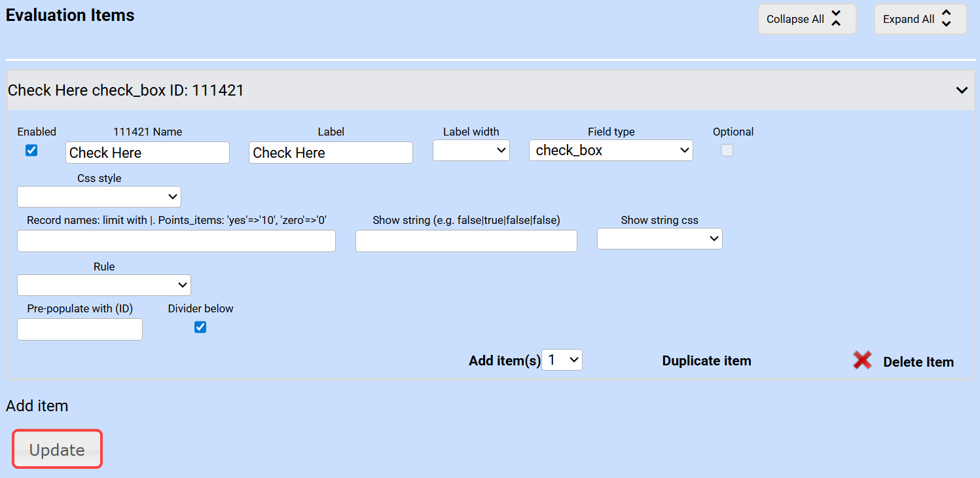
Task: Open the Show string css dropdown
Action: [659, 239]
